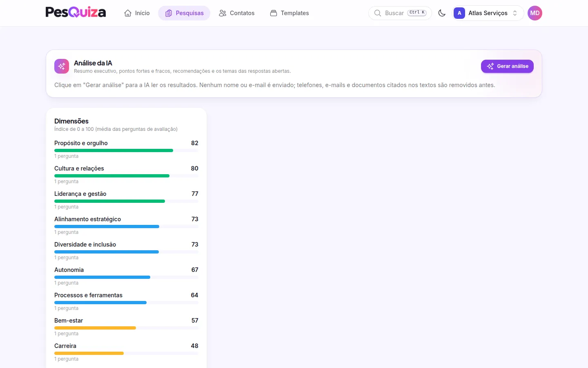Click the "Bem-estar" dimension label

pyautogui.click(x=69, y=321)
